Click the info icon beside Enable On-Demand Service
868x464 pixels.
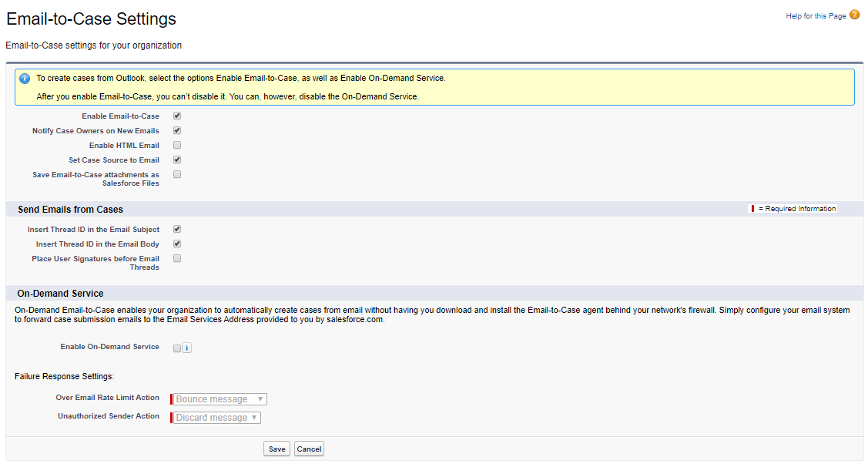tap(186, 348)
